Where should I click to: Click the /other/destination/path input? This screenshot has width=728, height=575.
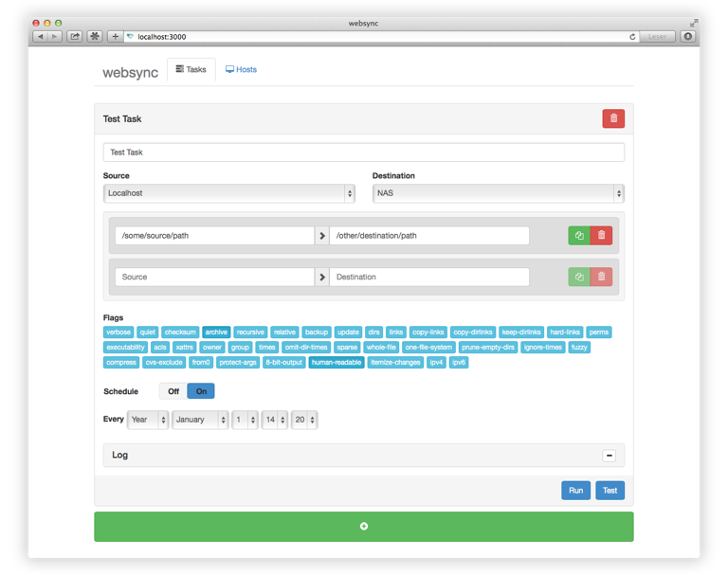[x=429, y=235]
